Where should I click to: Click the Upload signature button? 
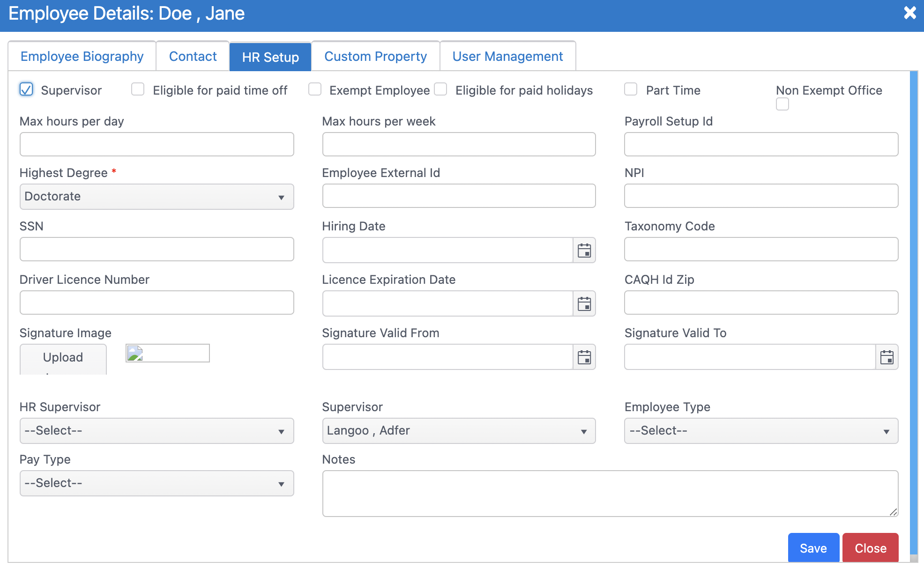point(63,358)
